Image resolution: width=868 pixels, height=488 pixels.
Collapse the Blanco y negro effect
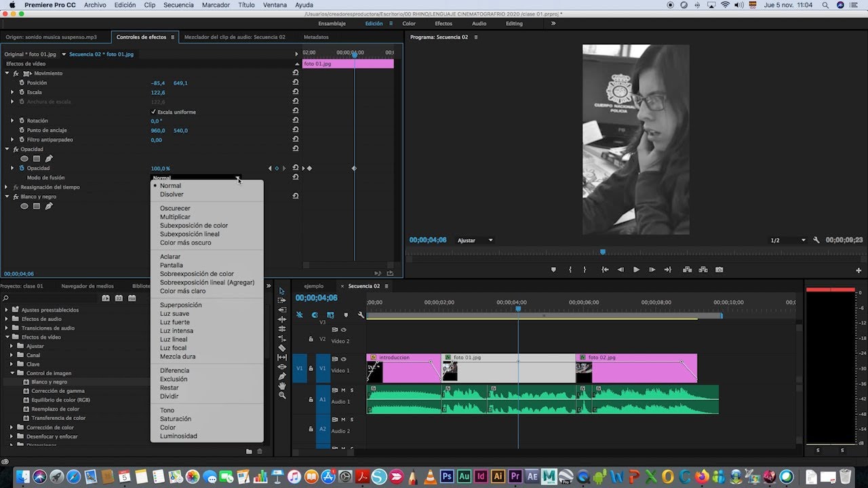(7, 197)
